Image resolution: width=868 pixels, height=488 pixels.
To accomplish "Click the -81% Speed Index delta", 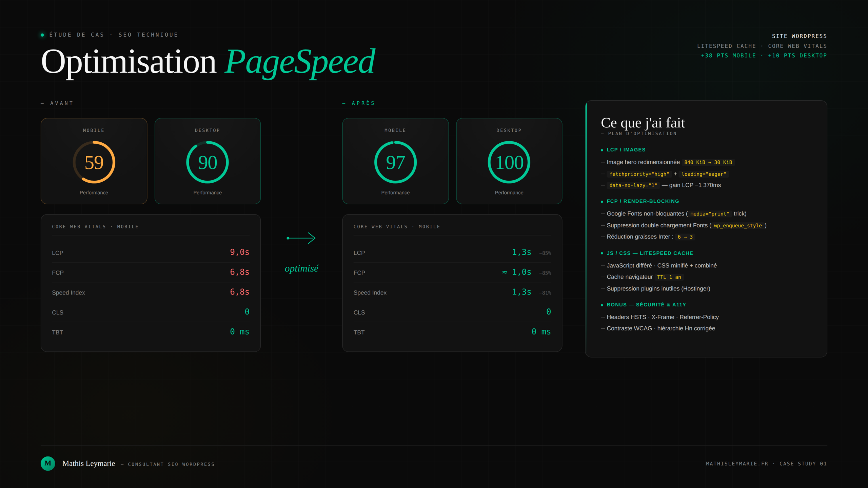I will (x=545, y=293).
